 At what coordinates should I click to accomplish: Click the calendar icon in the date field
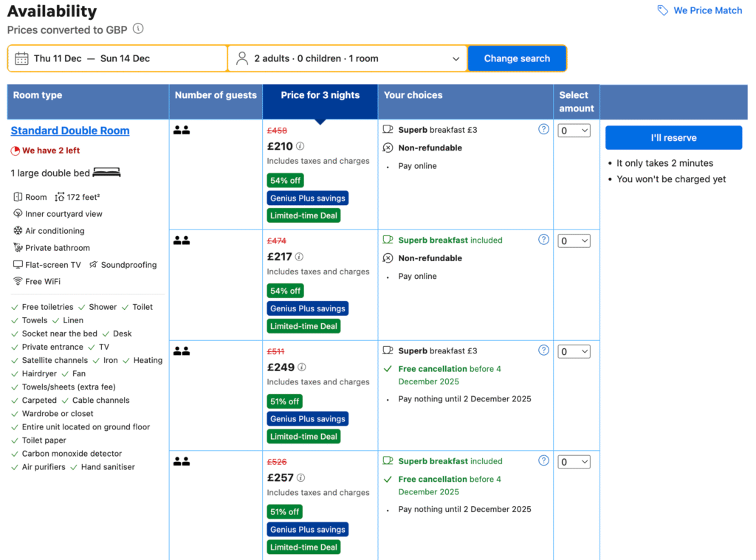(21, 58)
